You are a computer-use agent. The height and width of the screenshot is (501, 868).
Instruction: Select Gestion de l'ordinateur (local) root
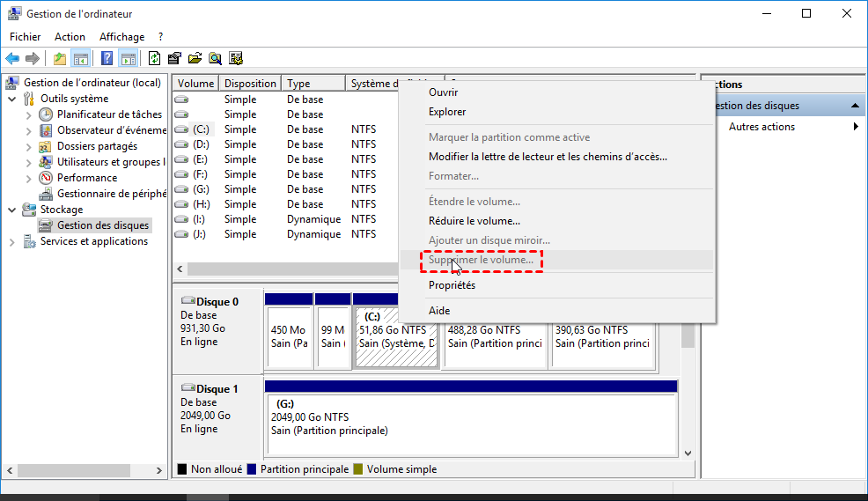click(x=92, y=83)
